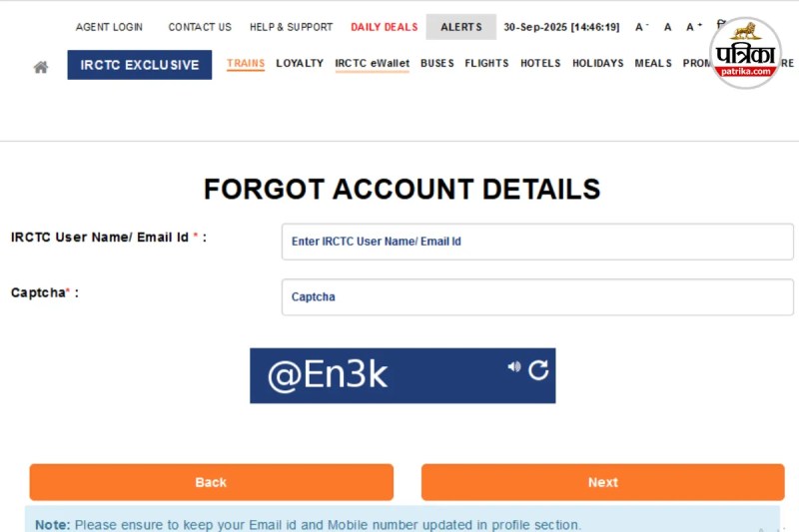Focus the Captcha text field
Screen dimensions: 799x532
tap(537, 296)
